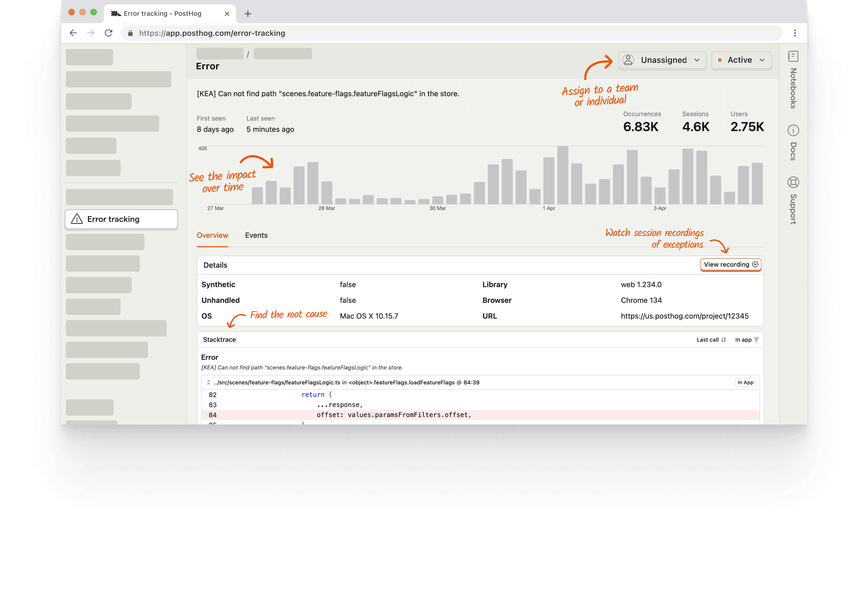Select the Error tracking - PostHog browser tab
This screenshot has width=868, height=593.
170,14
